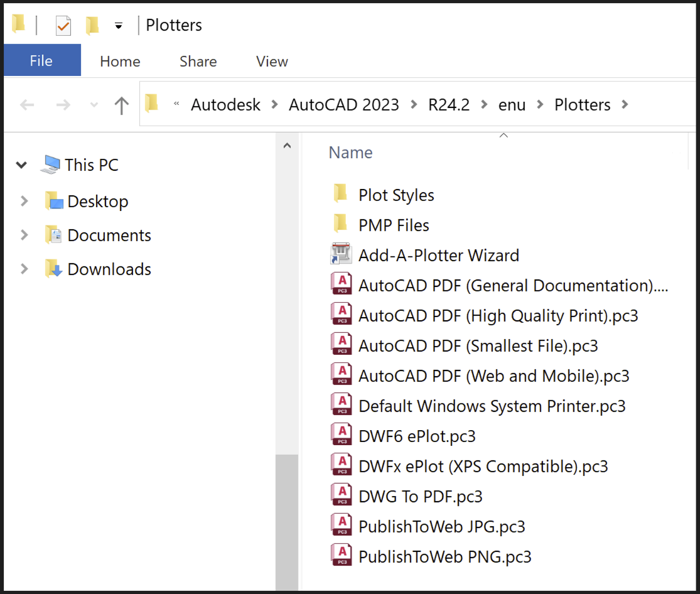This screenshot has height=594, width=700.
Task: Launch the Add-A-Plotter Wizard
Action: (438, 255)
